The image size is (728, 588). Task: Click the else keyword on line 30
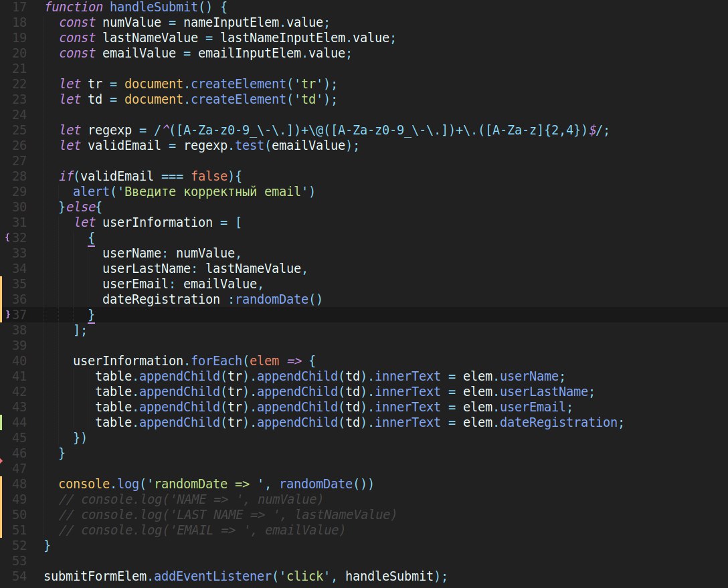[x=80, y=207]
